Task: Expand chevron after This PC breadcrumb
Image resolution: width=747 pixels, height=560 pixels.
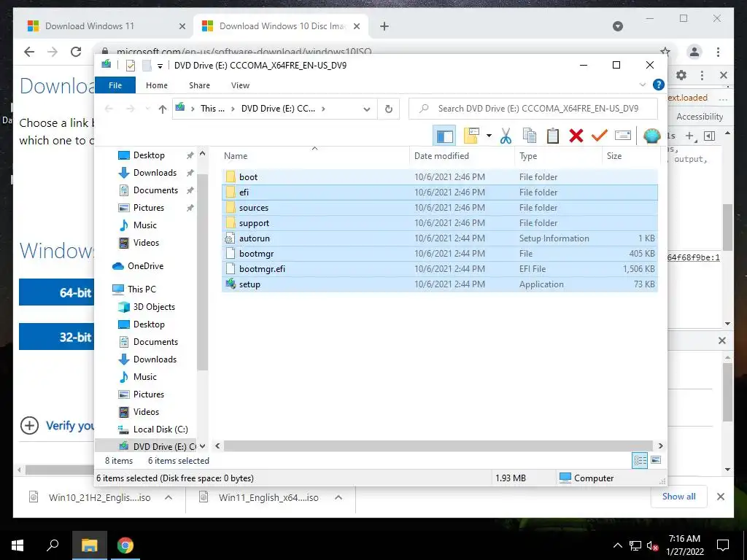Action: pos(233,109)
